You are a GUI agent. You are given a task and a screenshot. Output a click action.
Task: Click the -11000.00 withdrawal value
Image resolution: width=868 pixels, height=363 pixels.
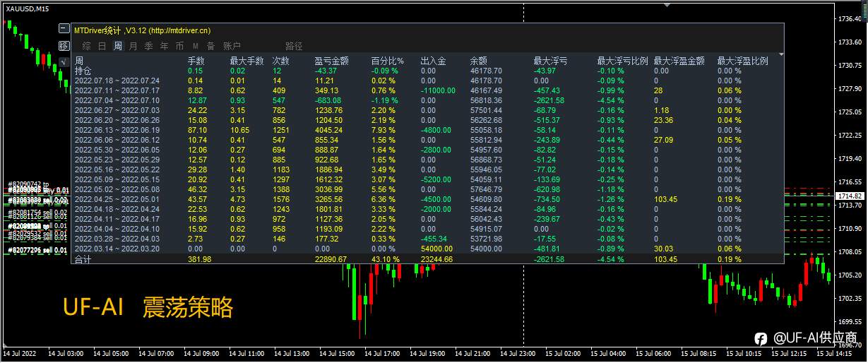click(x=439, y=91)
